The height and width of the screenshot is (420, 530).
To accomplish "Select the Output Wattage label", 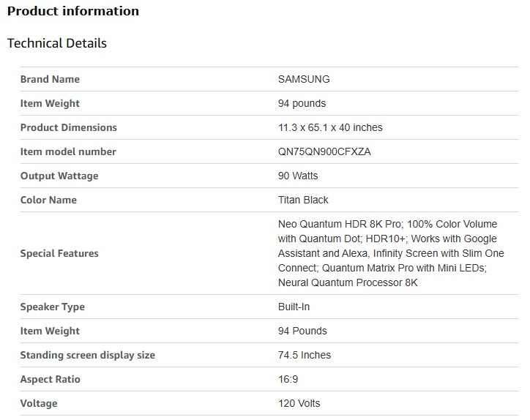I will [x=59, y=176].
